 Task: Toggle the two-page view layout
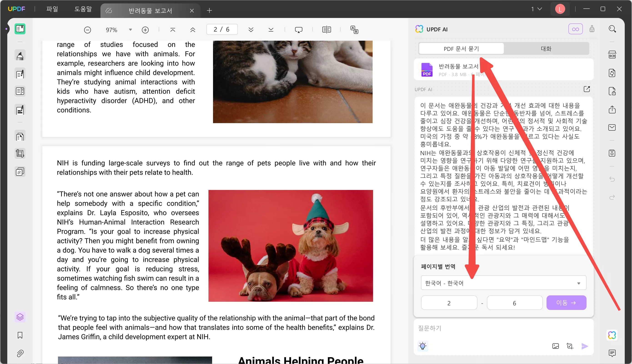326,30
